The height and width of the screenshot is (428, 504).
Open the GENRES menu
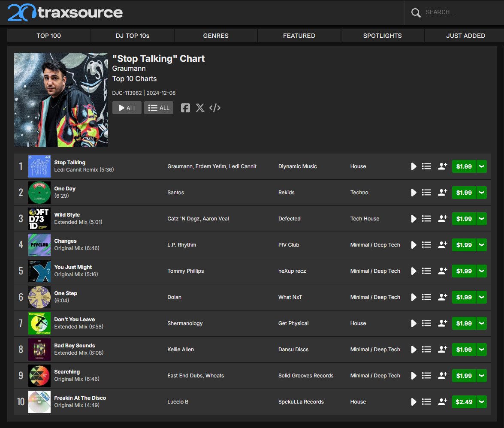click(216, 36)
